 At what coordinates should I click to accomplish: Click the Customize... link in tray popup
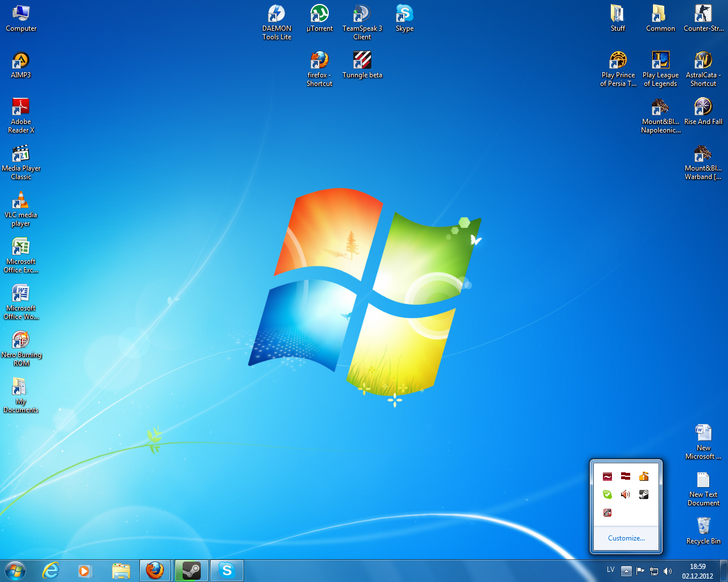click(626, 538)
